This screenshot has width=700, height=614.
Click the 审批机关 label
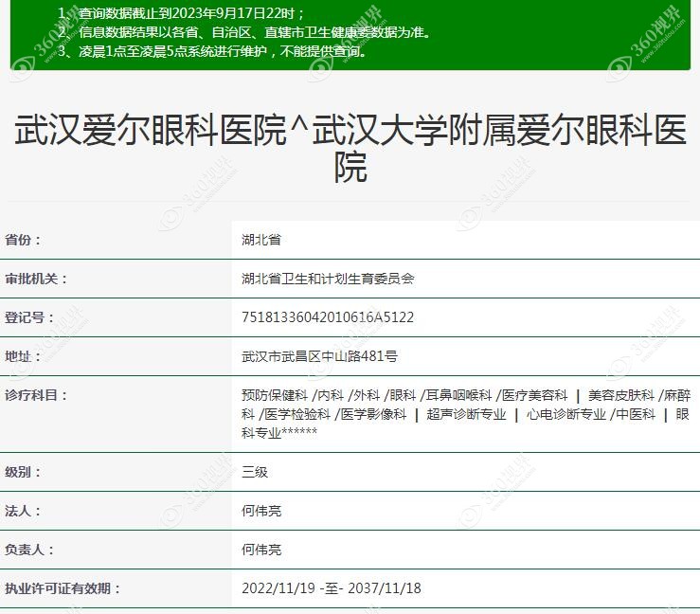[x=36, y=279]
